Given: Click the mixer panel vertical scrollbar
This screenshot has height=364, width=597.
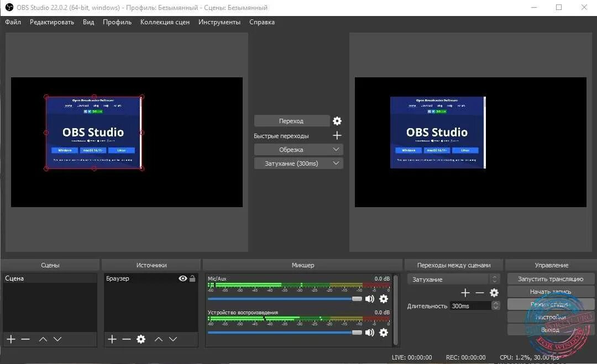Looking at the screenshot, I should pos(396,310).
